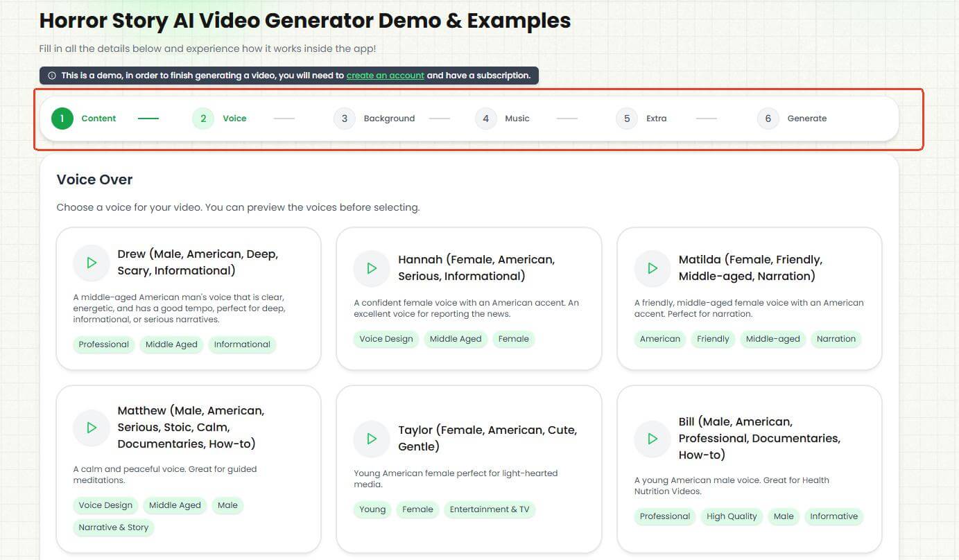Jump to step 3 Background
The height and width of the screenshot is (560, 959).
click(x=345, y=119)
